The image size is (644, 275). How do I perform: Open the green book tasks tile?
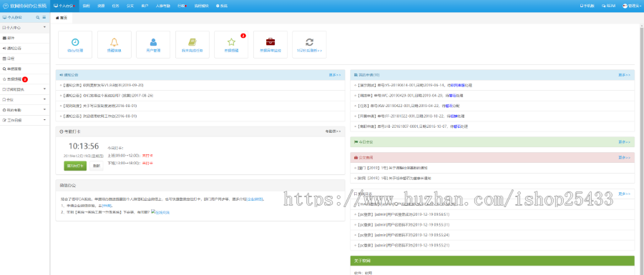click(192, 45)
